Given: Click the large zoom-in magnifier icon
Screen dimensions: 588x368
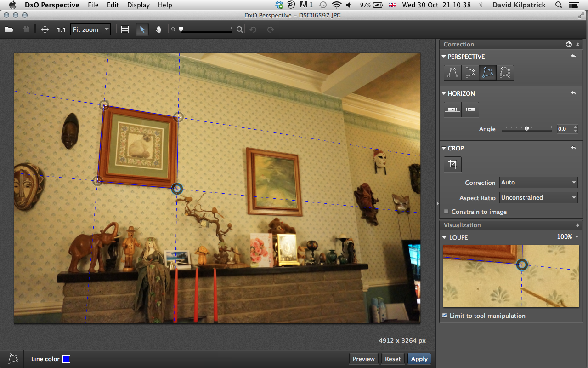Looking at the screenshot, I should (240, 29).
